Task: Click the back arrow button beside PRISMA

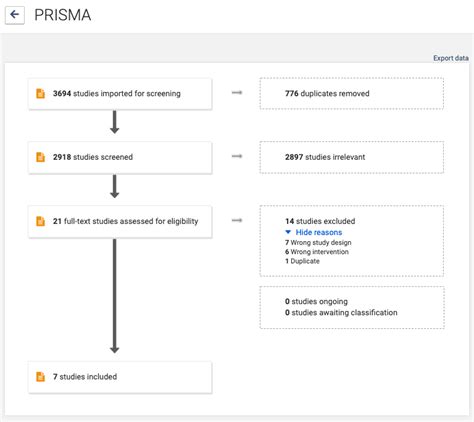Action: 15,15
